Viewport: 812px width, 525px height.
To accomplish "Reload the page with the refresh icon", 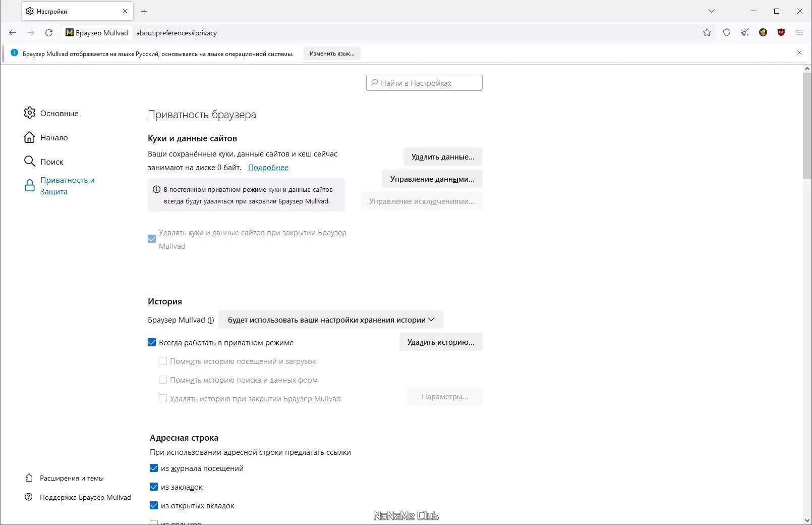I will coord(49,33).
